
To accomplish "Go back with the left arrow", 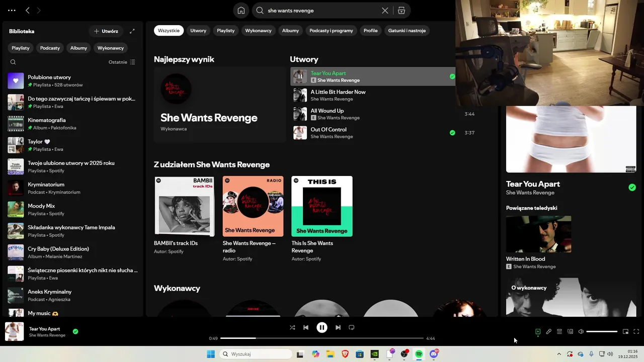I will pyautogui.click(x=28, y=10).
